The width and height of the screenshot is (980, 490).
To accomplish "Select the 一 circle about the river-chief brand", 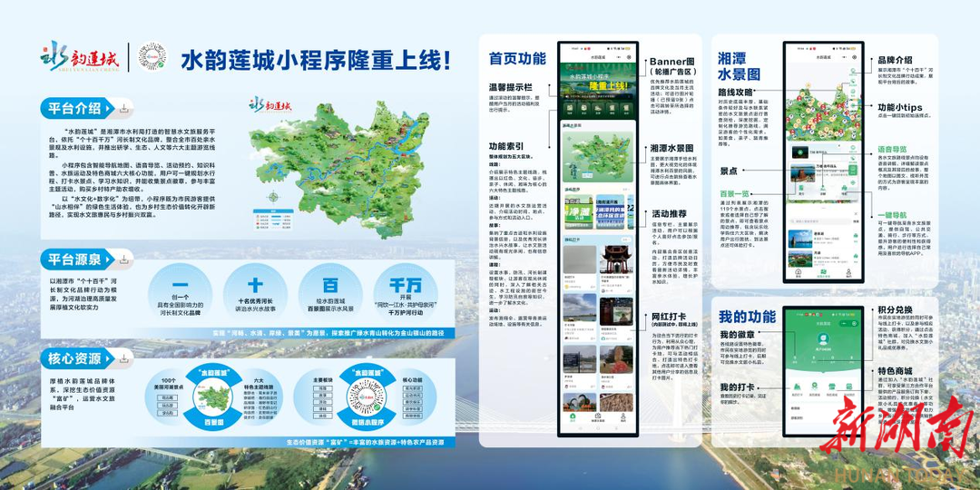I will pos(181,296).
